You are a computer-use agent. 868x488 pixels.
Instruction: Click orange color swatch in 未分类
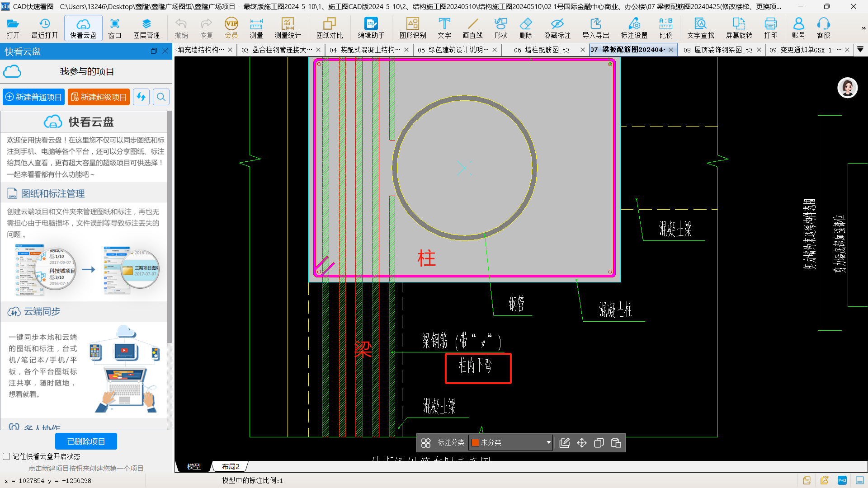(x=475, y=443)
